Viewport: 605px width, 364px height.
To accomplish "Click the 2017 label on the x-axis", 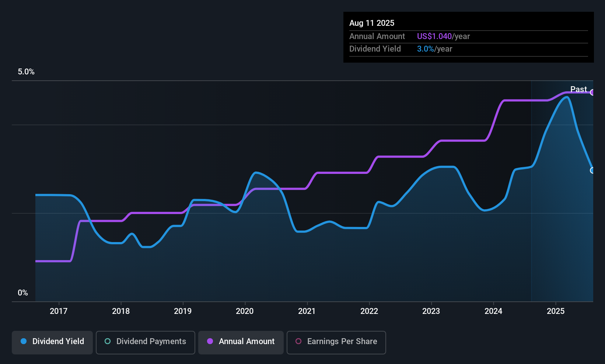I will pos(59,311).
